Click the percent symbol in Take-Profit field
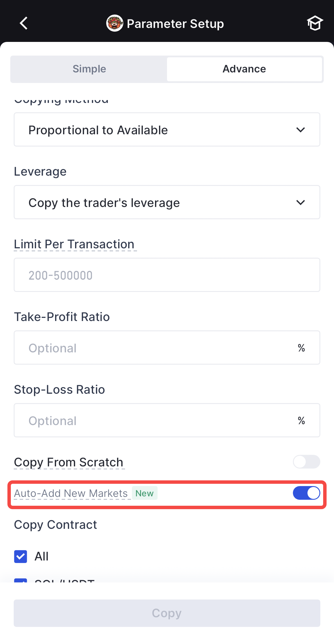 pyautogui.click(x=301, y=348)
